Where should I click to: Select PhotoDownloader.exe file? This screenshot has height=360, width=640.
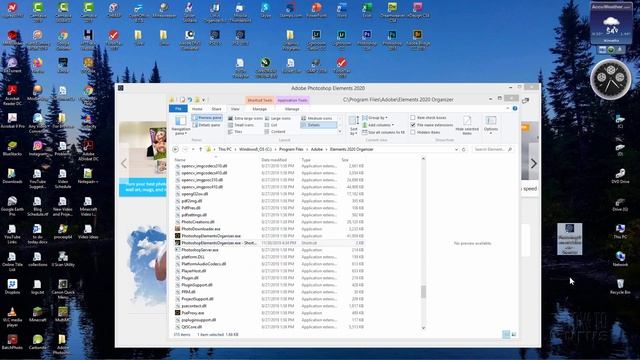click(x=201, y=229)
